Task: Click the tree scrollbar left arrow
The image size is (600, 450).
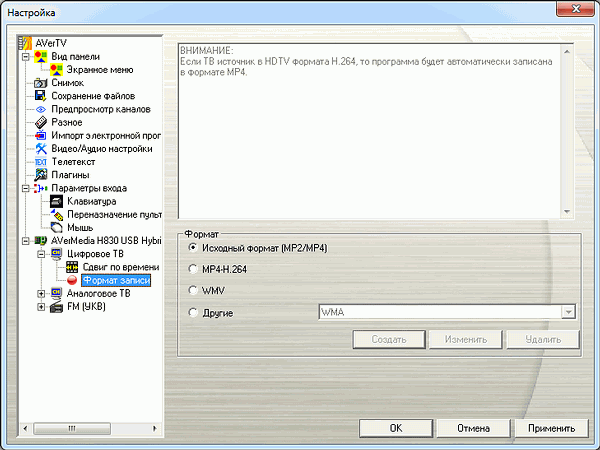Action: point(25,429)
